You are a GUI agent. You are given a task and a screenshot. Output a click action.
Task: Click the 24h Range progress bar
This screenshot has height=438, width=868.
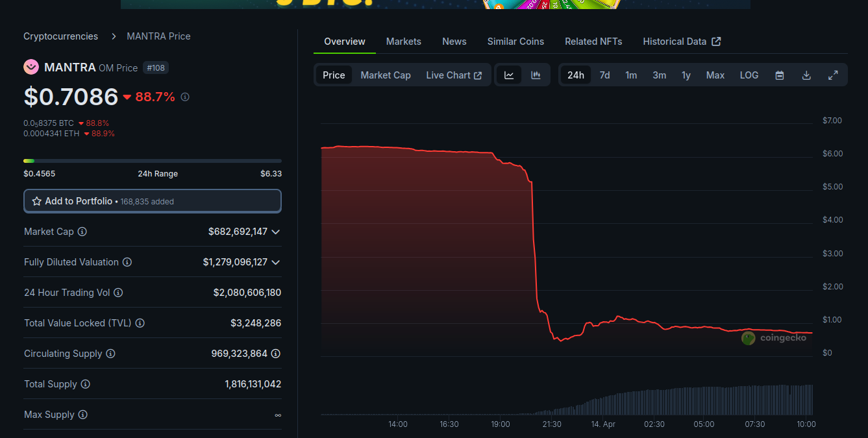point(153,161)
